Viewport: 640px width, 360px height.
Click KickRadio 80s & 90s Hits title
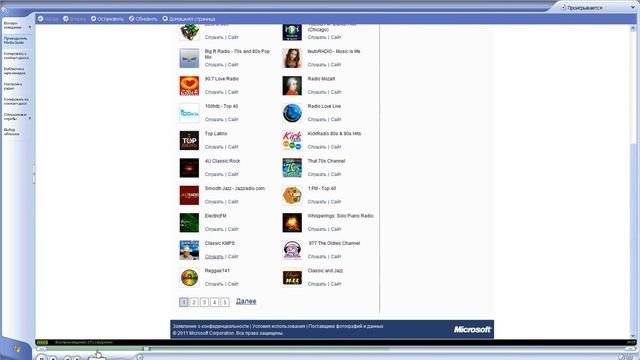point(334,134)
